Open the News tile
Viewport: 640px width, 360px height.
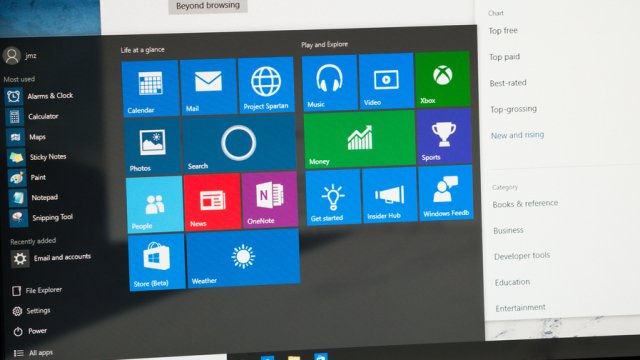click(x=213, y=202)
